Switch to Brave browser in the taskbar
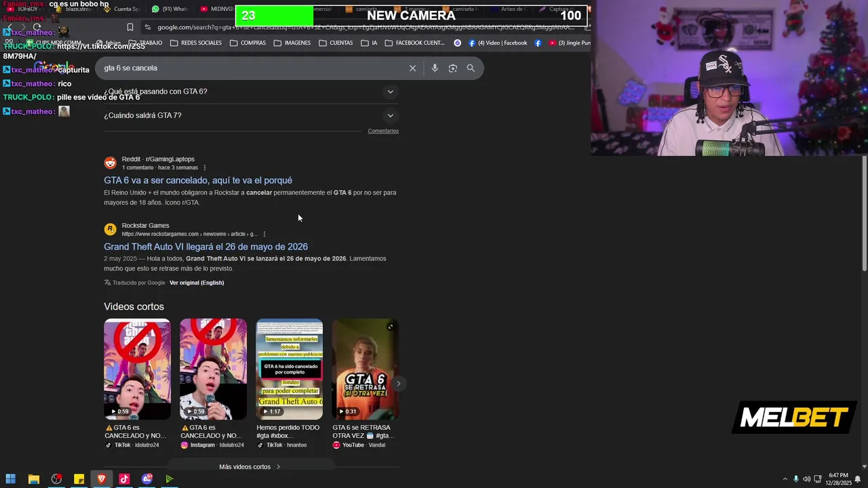This screenshot has height=488, width=868. (x=102, y=479)
